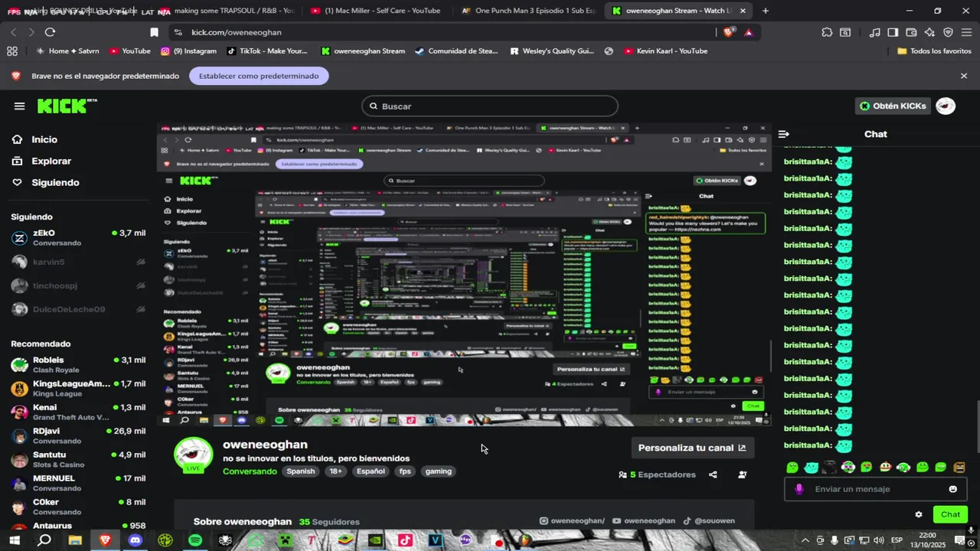
Task: Open Robleis recommended channel
Action: pyautogui.click(x=78, y=365)
